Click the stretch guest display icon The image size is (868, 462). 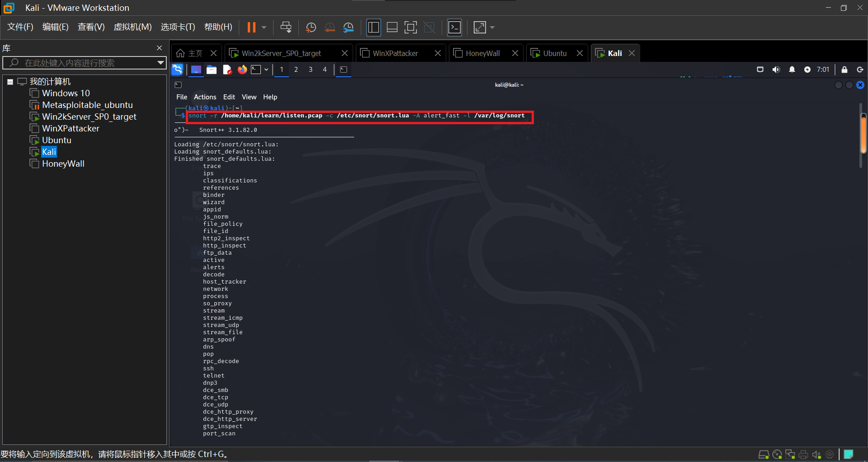[480, 28]
